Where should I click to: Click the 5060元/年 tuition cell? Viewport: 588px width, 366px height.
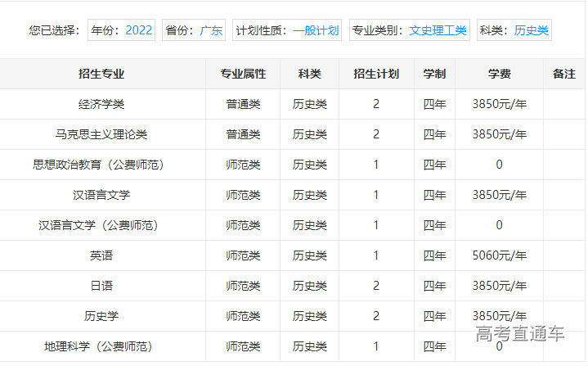(499, 255)
